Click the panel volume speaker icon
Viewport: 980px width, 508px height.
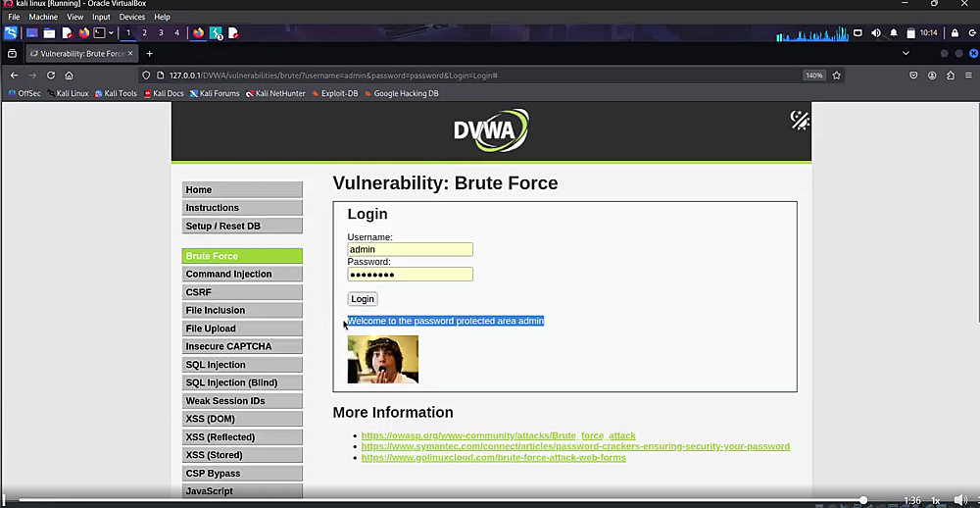876,33
